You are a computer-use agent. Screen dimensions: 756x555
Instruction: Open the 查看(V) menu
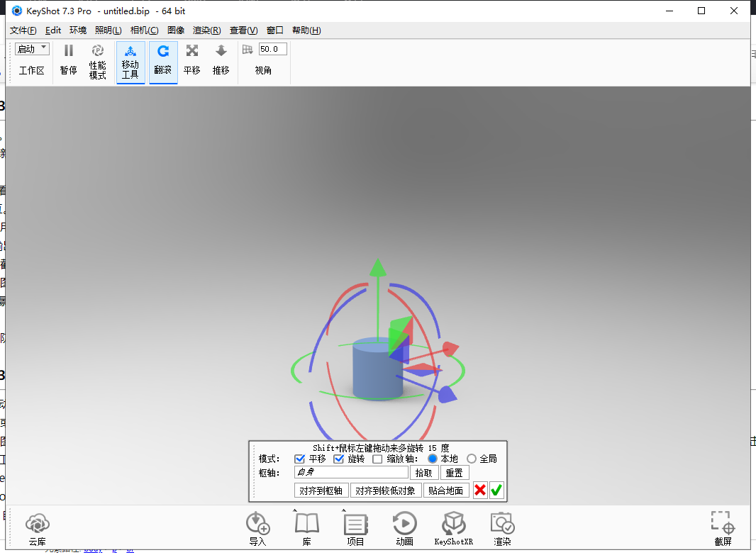coord(243,30)
